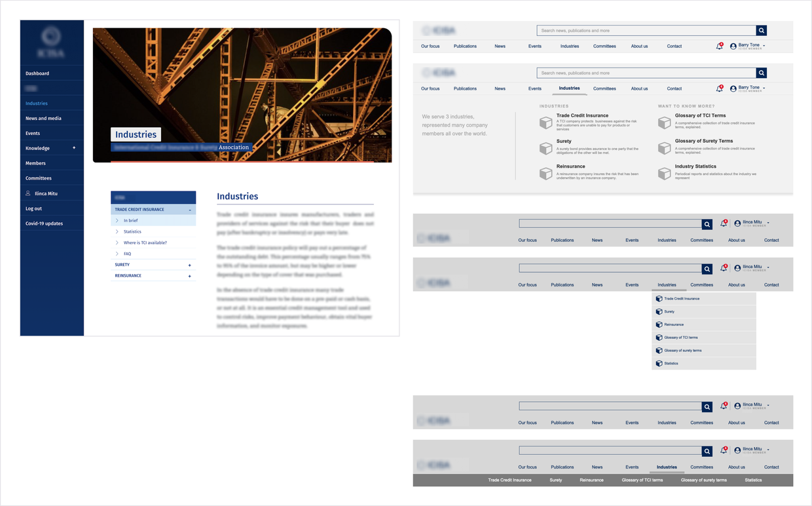Viewport: 812px width, 506px height.
Task: Click the search magnifier icon beside the search bar
Action: click(761, 30)
